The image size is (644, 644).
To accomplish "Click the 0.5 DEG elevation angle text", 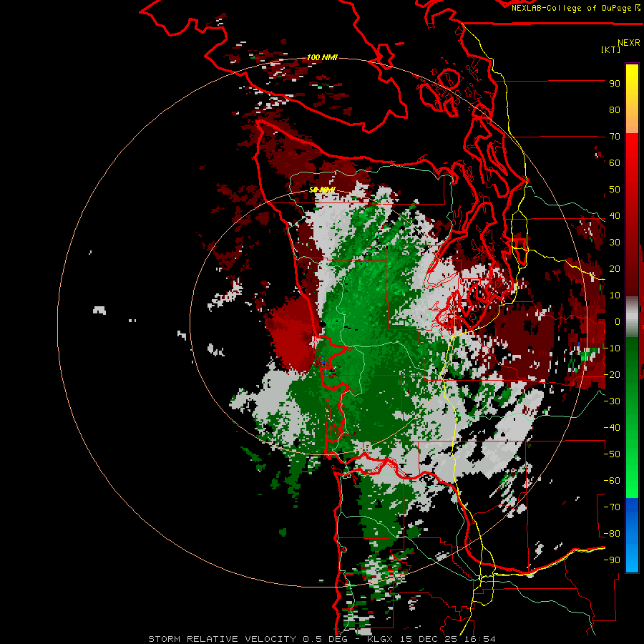I will pos(326,639).
